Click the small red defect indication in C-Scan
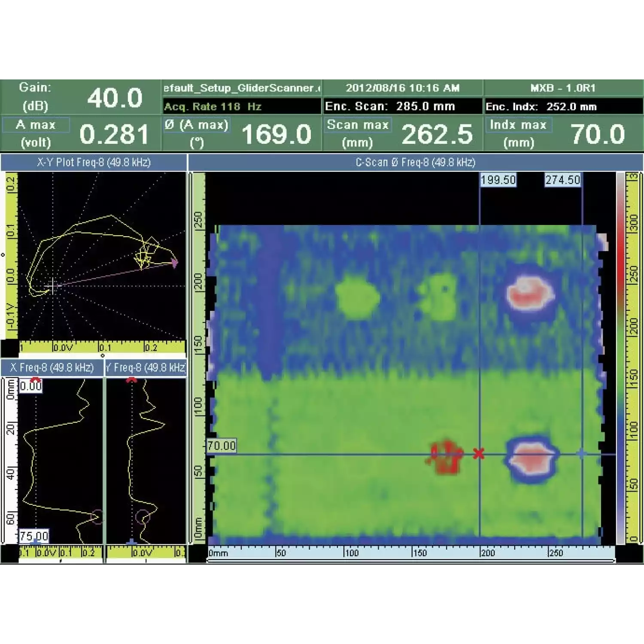This screenshot has width=644, height=644. click(447, 457)
